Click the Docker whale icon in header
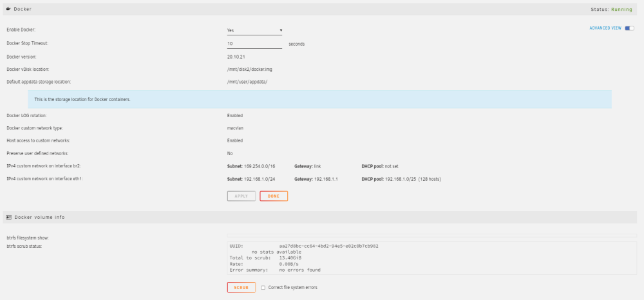Viewport: 644px width, 300px height. click(x=8, y=9)
